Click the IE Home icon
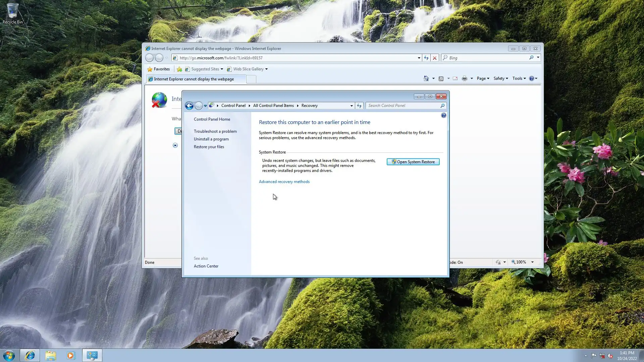 (426, 78)
